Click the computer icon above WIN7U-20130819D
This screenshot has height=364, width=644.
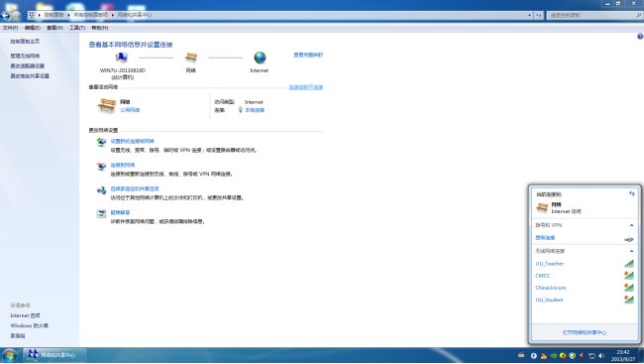click(122, 58)
